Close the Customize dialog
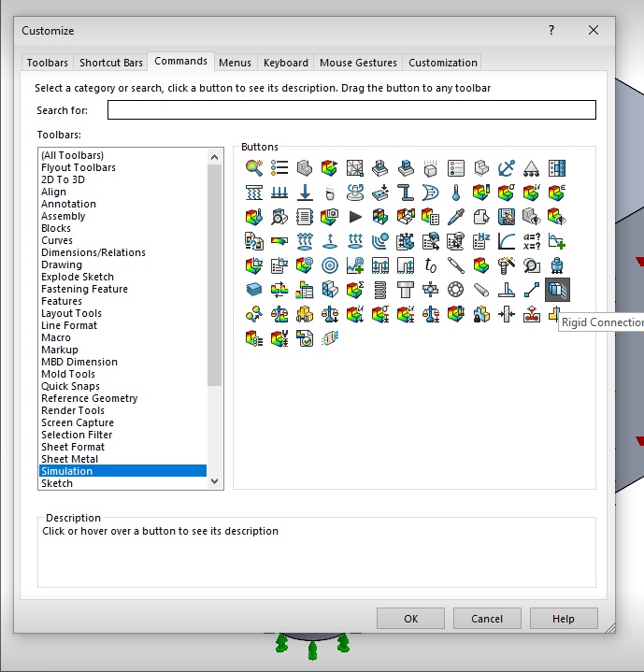Viewport: 644px width, 672px height. (594, 30)
